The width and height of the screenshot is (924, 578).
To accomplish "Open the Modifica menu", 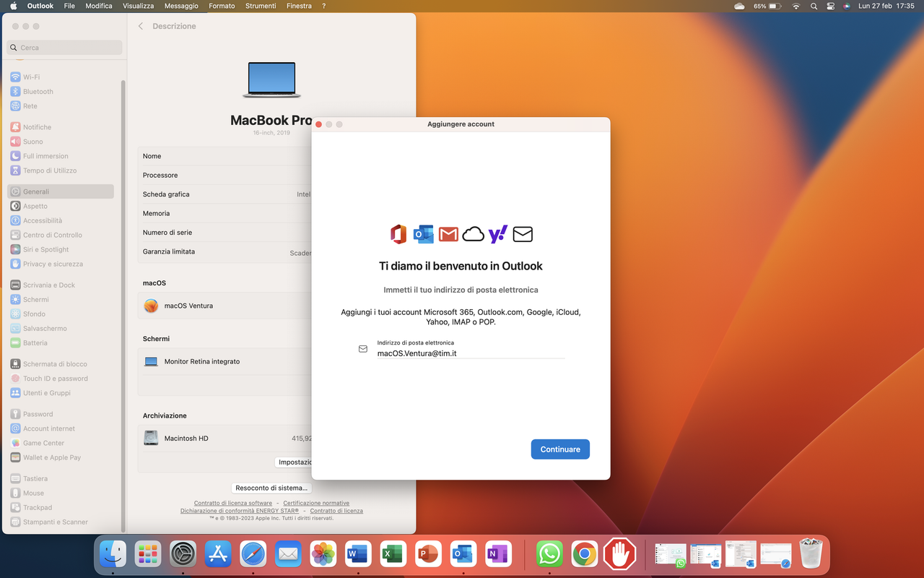I will click(99, 6).
